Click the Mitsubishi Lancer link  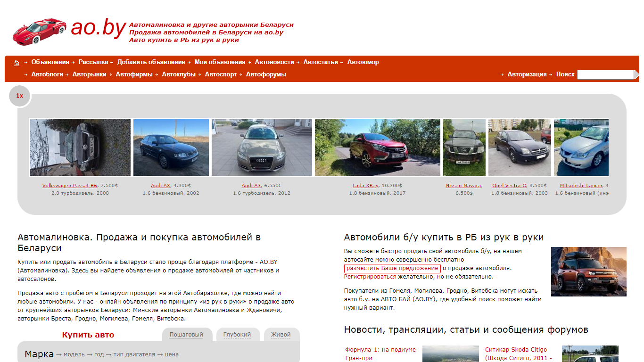pos(581,186)
